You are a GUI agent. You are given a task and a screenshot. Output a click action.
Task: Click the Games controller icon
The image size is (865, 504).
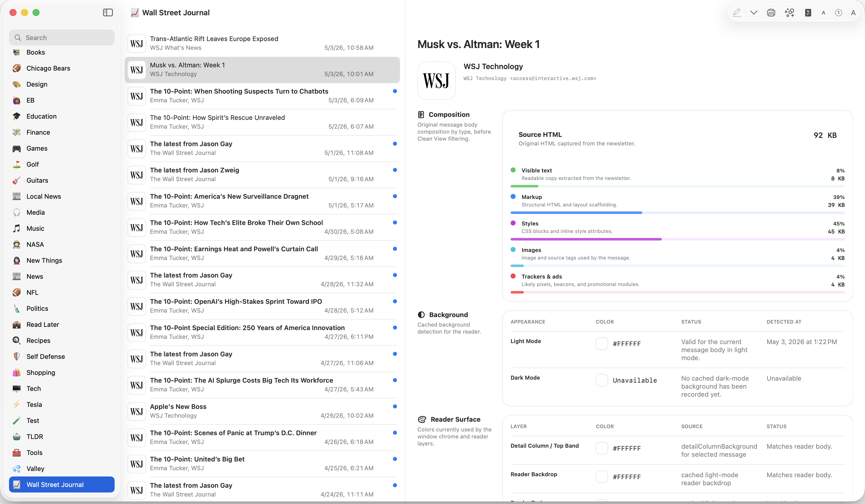[17, 148]
